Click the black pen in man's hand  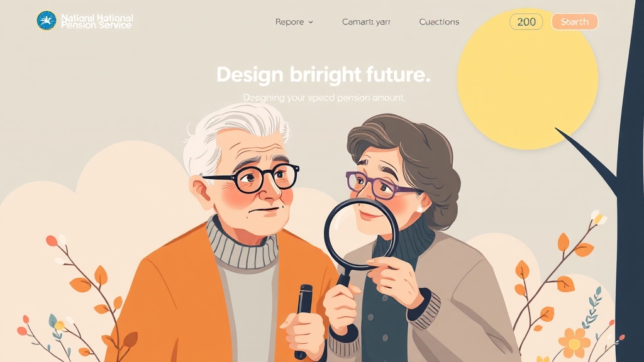point(304,320)
